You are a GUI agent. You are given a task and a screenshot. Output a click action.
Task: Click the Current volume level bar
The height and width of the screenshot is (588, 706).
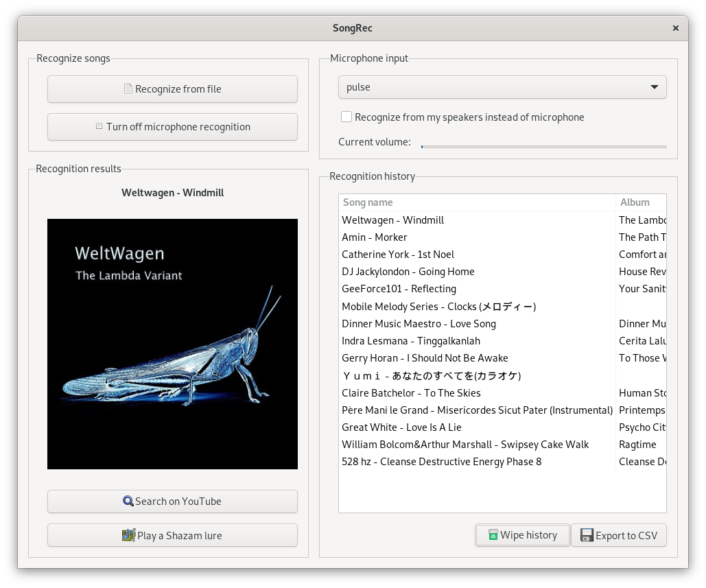point(543,147)
